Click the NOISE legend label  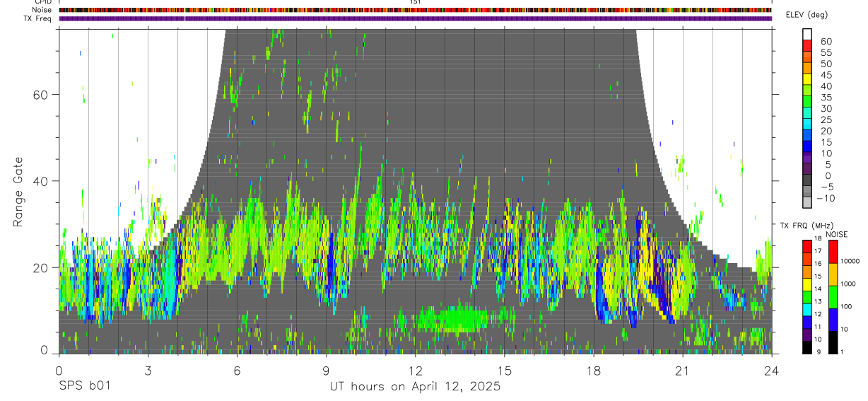tap(837, 234)
